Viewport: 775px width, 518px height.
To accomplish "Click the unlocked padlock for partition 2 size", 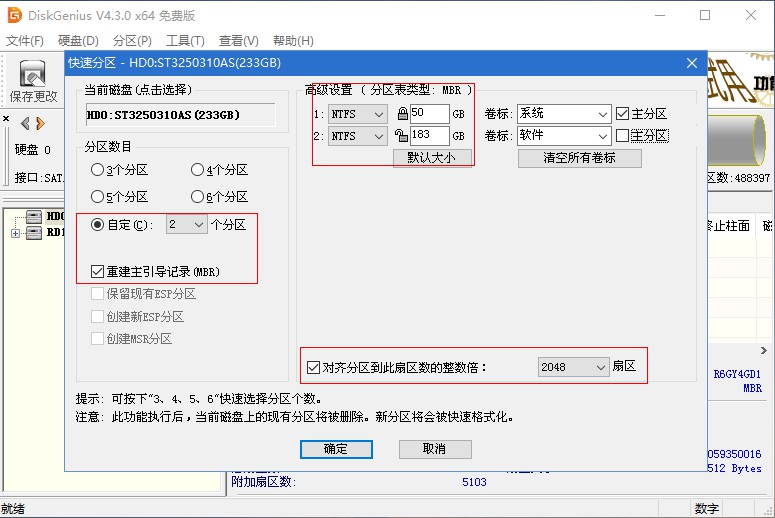I will point(401,135).
